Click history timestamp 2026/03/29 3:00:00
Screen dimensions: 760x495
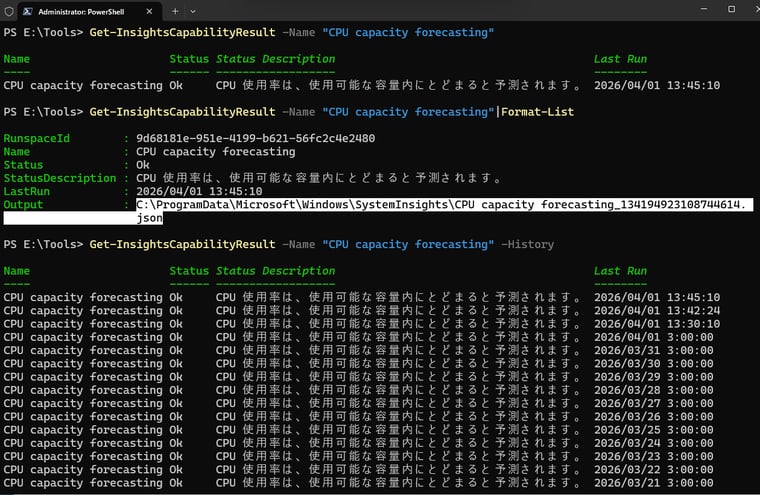point(653,377)
